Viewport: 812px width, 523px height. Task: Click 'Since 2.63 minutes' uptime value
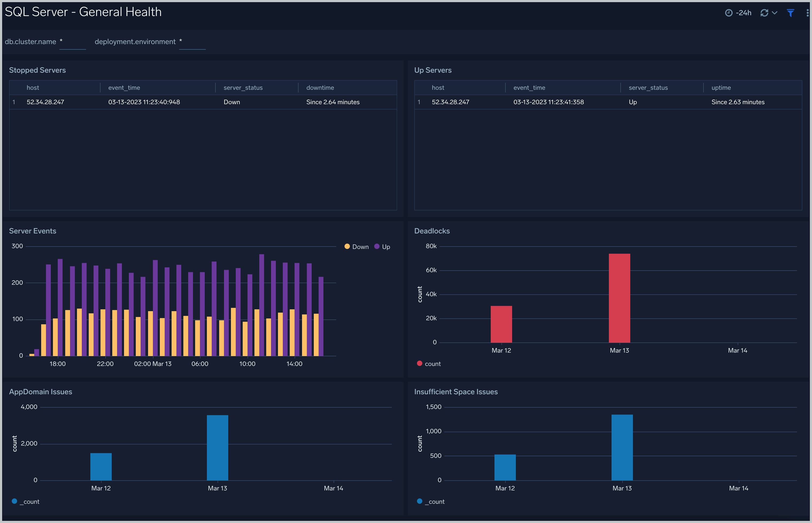738,102
